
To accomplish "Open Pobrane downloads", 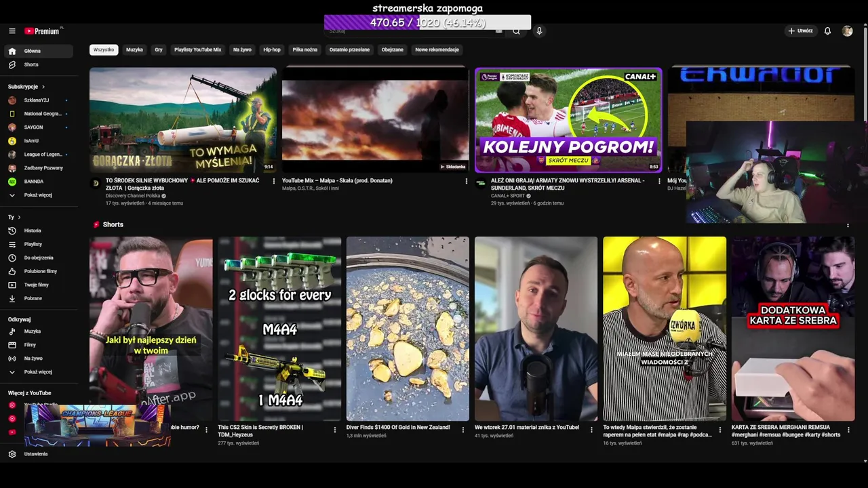I will tap(40, 298).
